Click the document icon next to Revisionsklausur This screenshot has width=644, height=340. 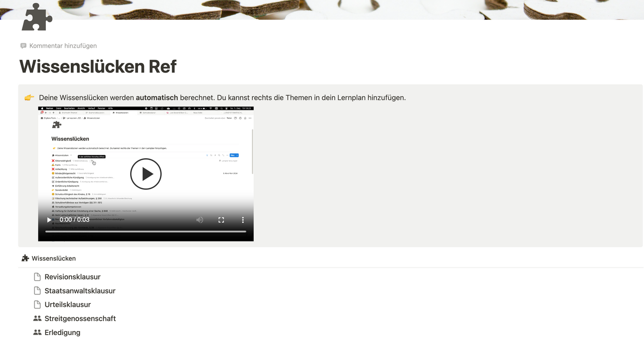point(37,277)
